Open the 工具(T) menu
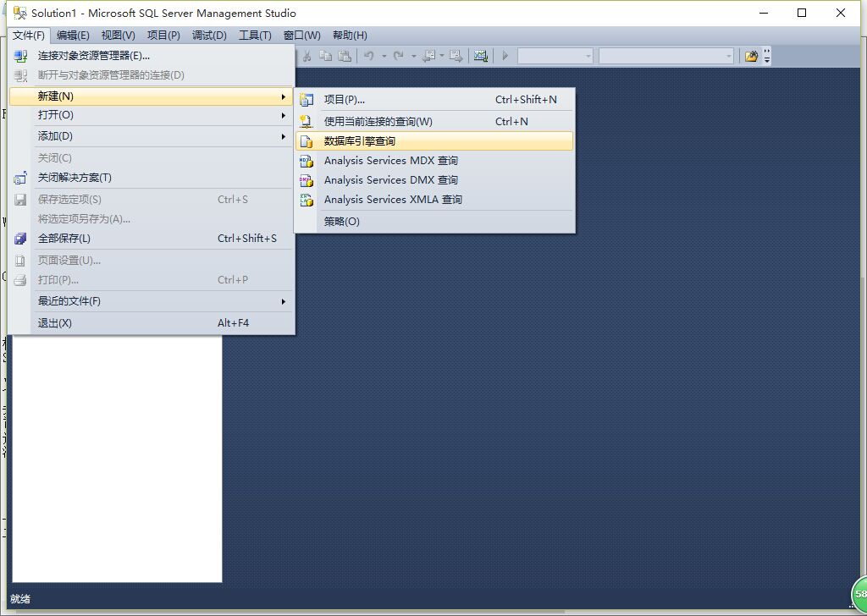The image size is (867, 616). pyautogui.click(x=255, y=36)
